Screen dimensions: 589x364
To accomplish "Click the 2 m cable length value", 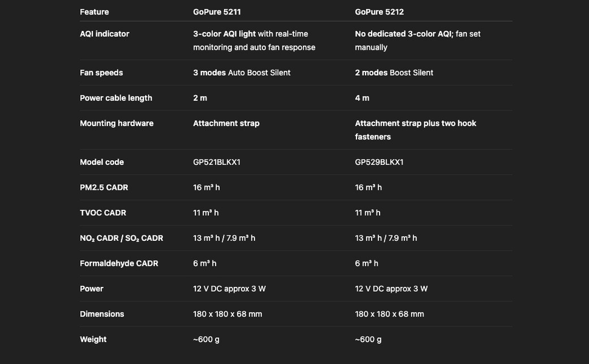I will (x=200, y=98).
